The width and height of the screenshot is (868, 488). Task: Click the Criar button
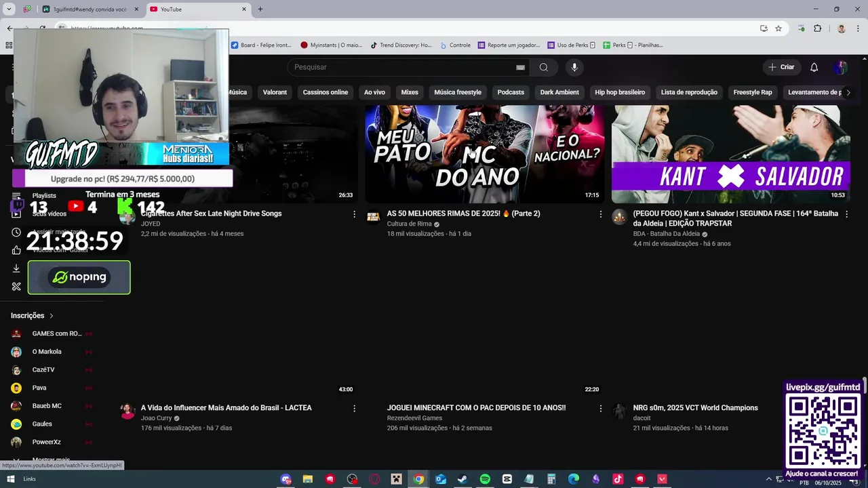pos(781,67)
